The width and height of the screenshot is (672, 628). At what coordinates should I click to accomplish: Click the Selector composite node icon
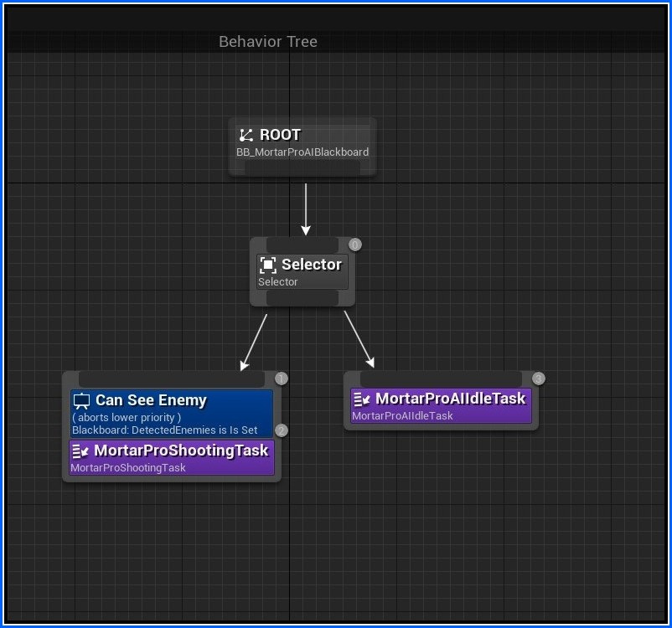tap(268, 265)
